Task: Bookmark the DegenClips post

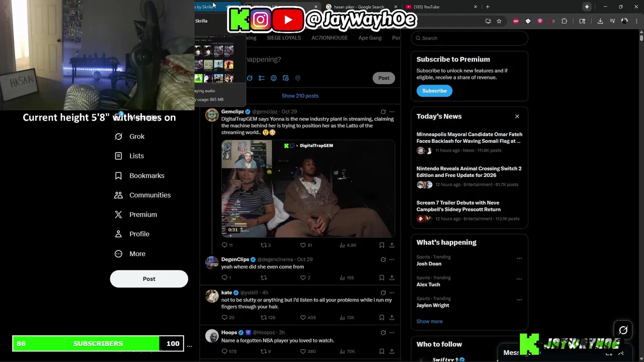Action: (382, 278)
